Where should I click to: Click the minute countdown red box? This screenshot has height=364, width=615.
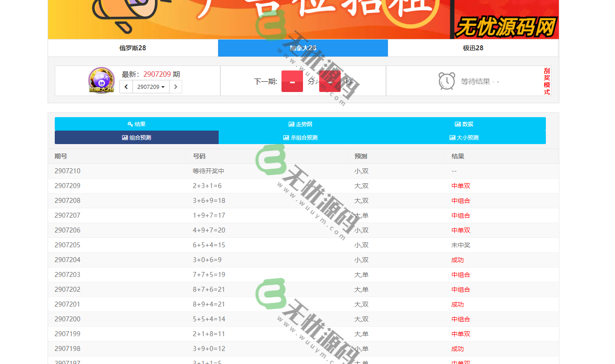(292, 81)
